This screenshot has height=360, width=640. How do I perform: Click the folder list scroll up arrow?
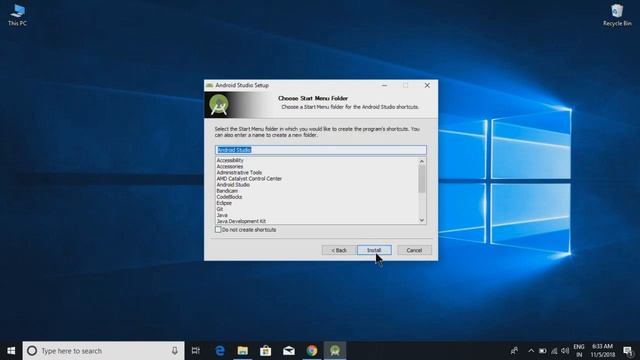422,161
